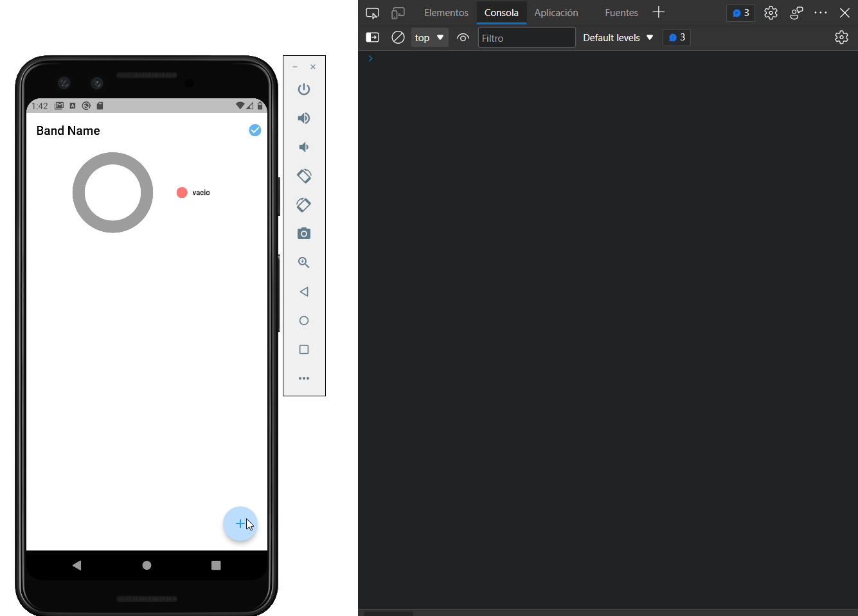
Task: Click the emulator power button
Action: pyautogui.click(x=304, y=89)
